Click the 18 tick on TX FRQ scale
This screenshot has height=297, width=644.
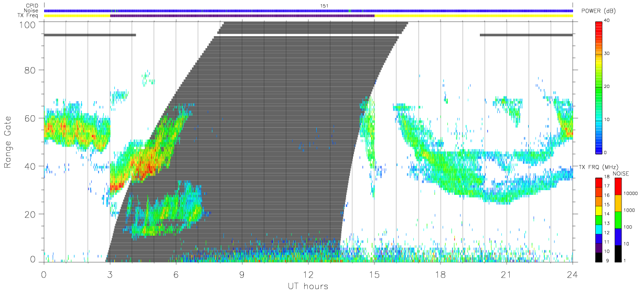607,177
